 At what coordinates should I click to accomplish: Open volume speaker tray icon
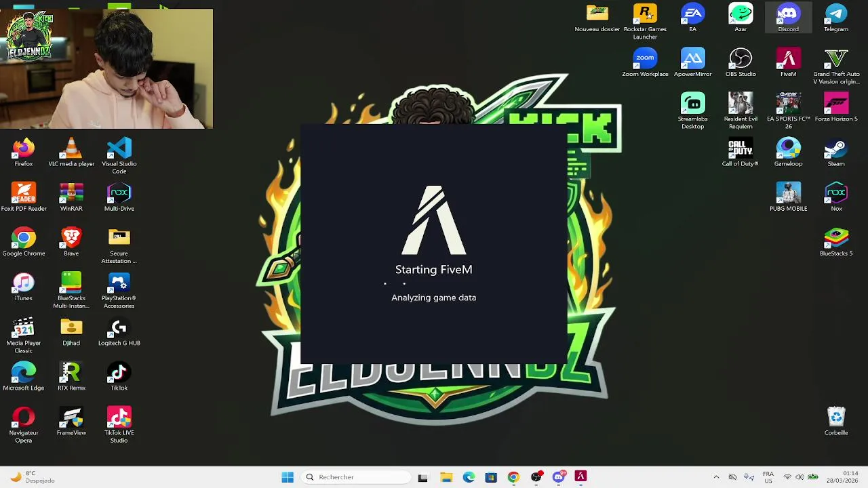800,477
